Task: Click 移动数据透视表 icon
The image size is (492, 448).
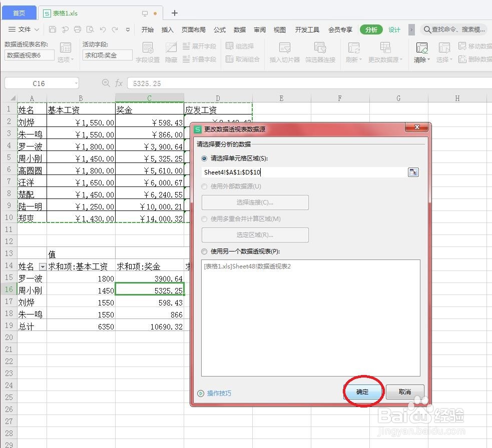Action: coord(475,46)
